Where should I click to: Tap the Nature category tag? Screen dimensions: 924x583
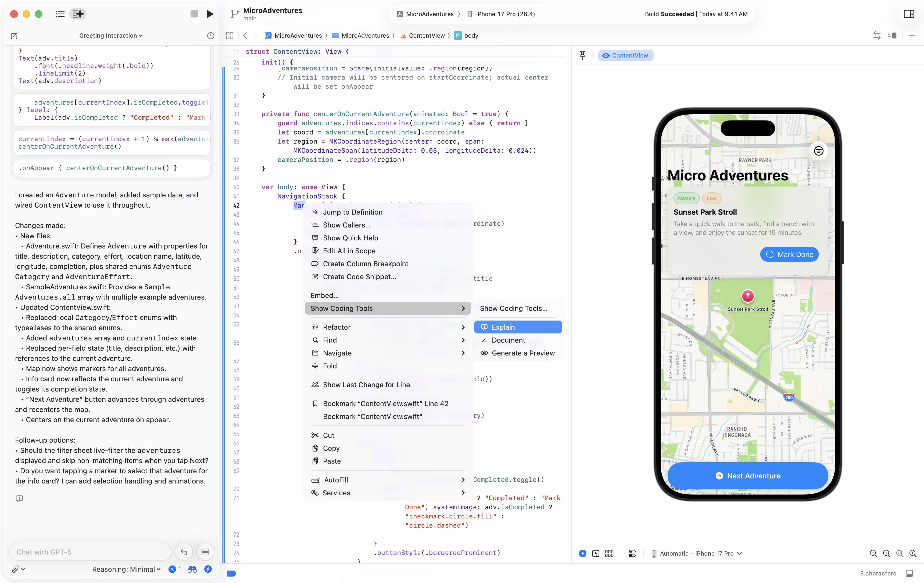click(x=686, y=198)
